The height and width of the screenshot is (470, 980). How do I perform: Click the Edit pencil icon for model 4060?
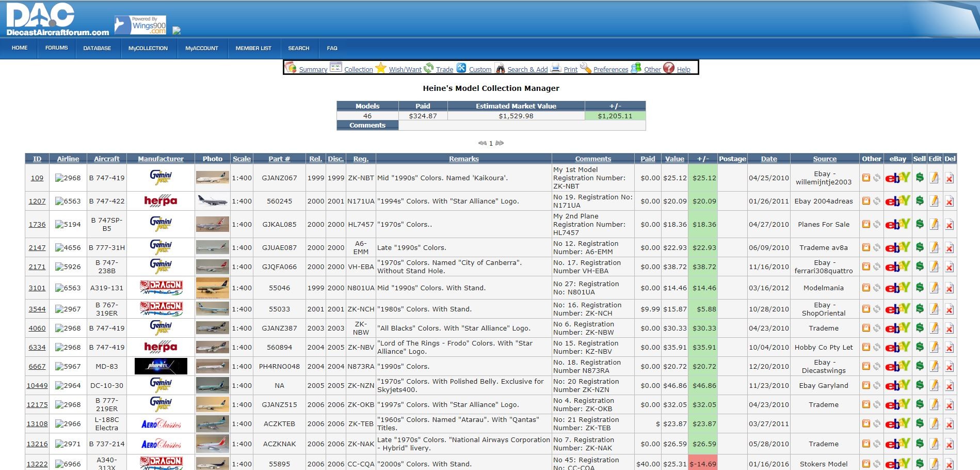point(934,328)
